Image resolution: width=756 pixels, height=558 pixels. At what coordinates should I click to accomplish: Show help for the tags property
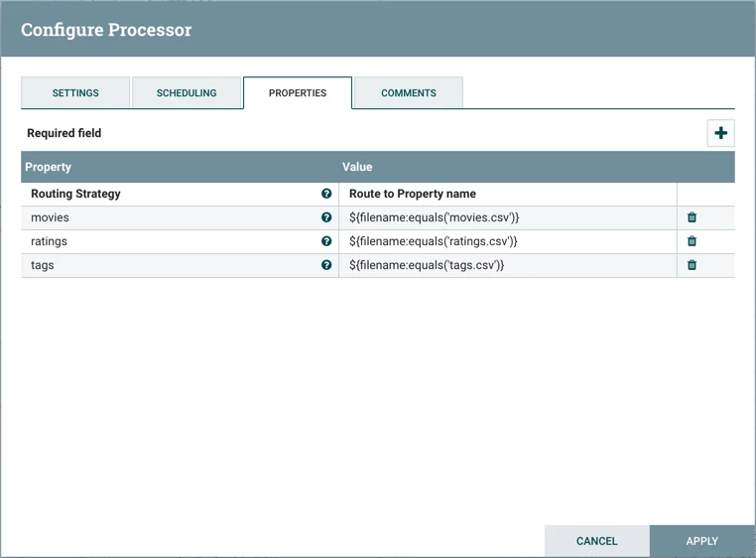326,264
